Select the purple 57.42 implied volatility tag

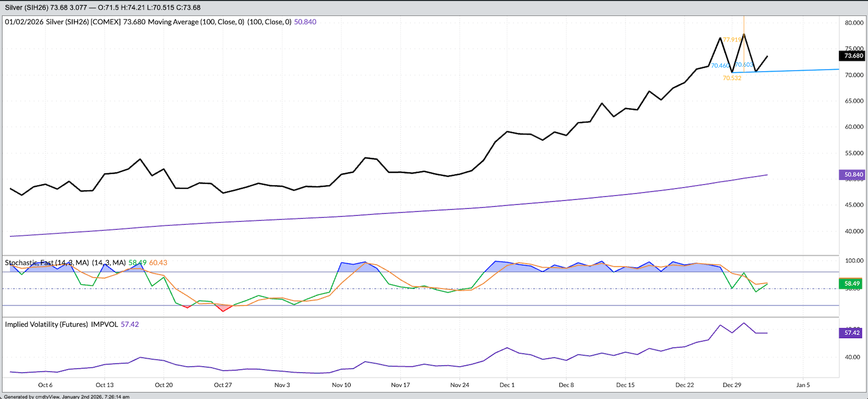851,332
